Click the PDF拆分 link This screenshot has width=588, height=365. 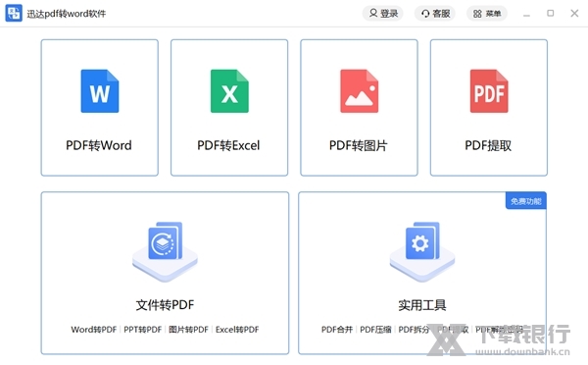[414, 330]
